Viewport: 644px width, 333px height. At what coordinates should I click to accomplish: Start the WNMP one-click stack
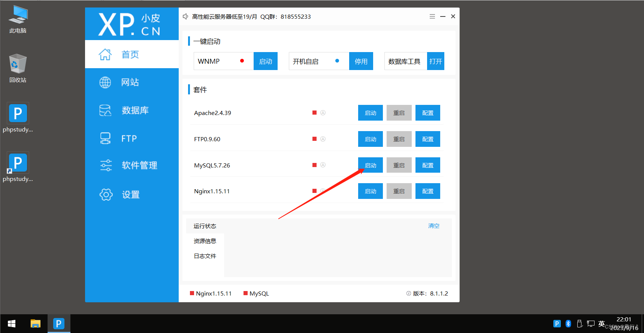tap(266, 61)
